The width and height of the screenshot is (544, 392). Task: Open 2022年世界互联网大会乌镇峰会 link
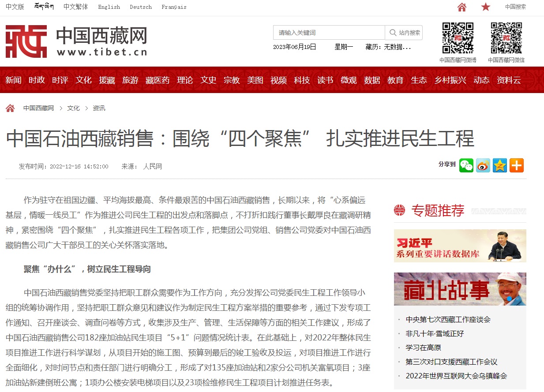pyautogui.click(x=457, y=376)
